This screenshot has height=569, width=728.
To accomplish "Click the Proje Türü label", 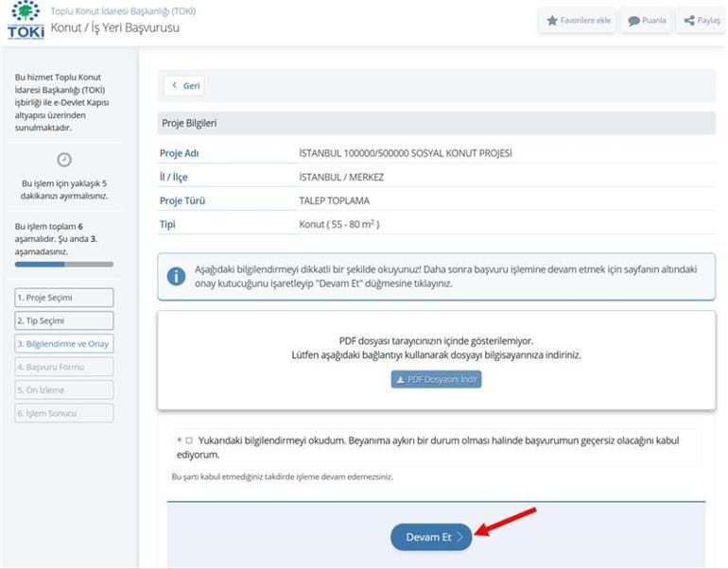I will click(182, 200).
